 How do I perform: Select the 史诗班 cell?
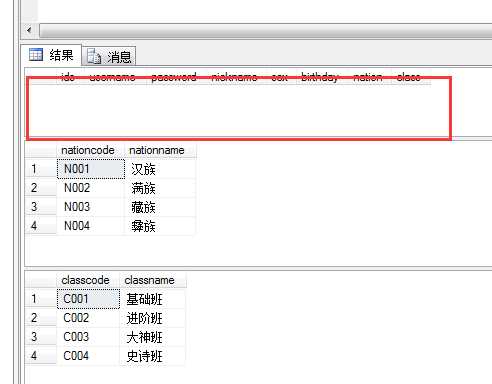click(x=152, y=356)
